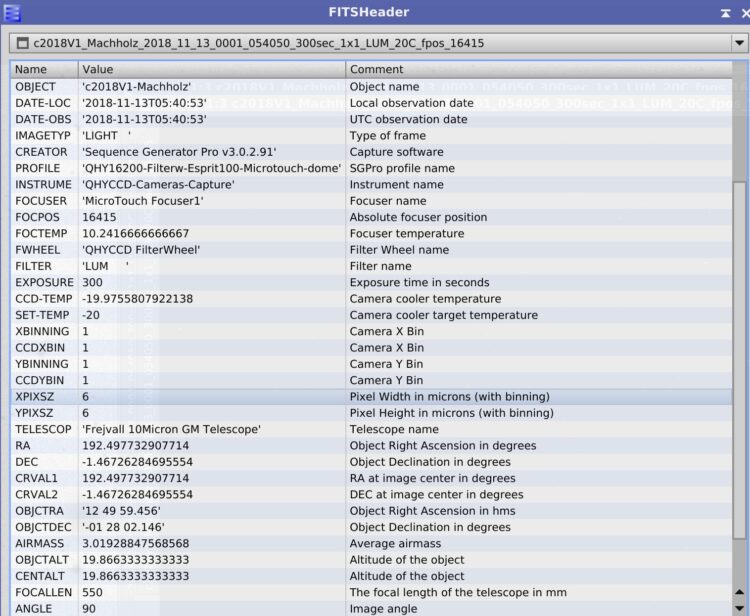Select the CCDXBIN row
This screenshot has width=750, height=616.
[x=371, y=347]
